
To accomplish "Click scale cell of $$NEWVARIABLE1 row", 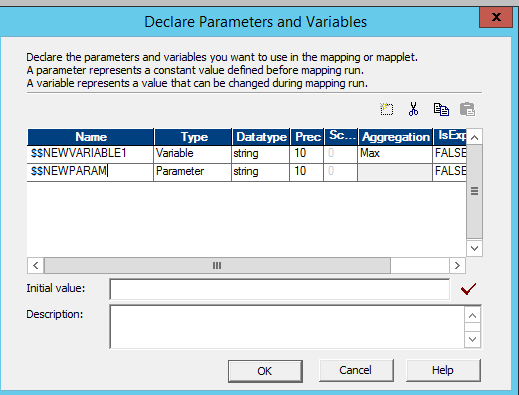I will 341,153.
